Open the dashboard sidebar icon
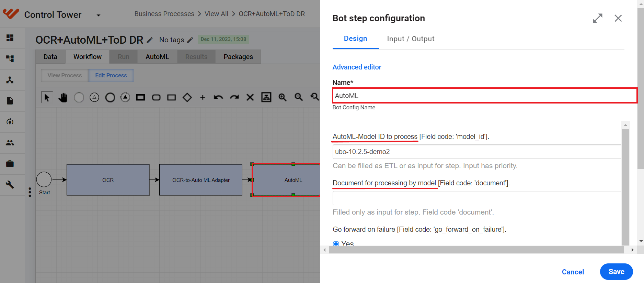This screenshot has height=283, width=644. (x=10, y=38)
